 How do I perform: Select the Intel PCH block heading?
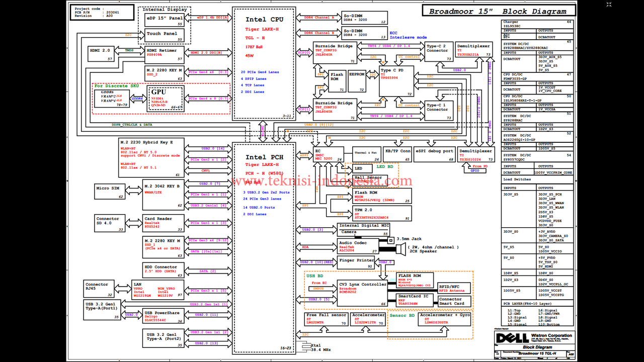pyautogui.click(x=264, y=157)
